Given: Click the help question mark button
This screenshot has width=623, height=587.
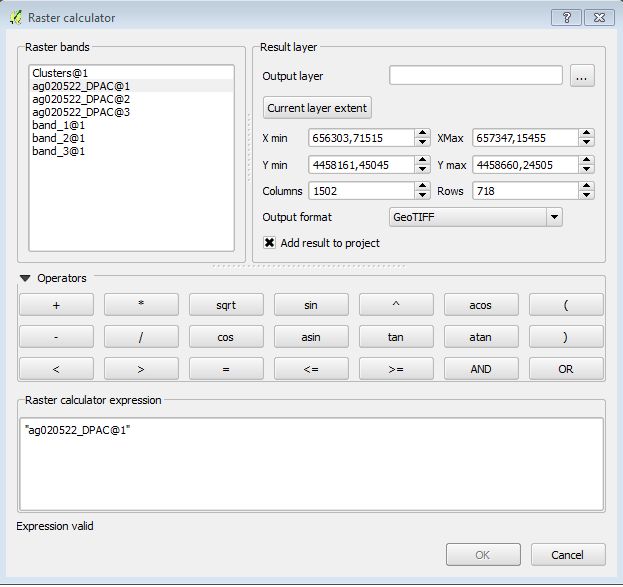Looking at the screenshot, I should 566,18.
